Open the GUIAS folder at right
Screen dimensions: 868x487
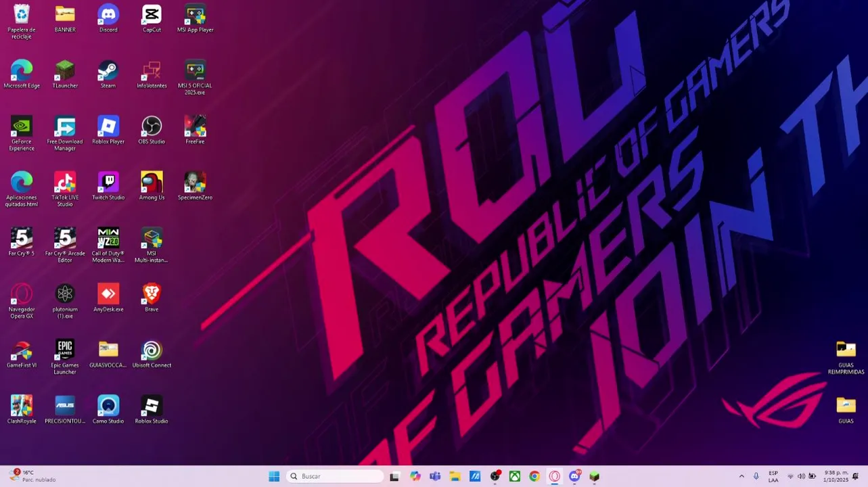pyautogui.click(x=846, y=410)
